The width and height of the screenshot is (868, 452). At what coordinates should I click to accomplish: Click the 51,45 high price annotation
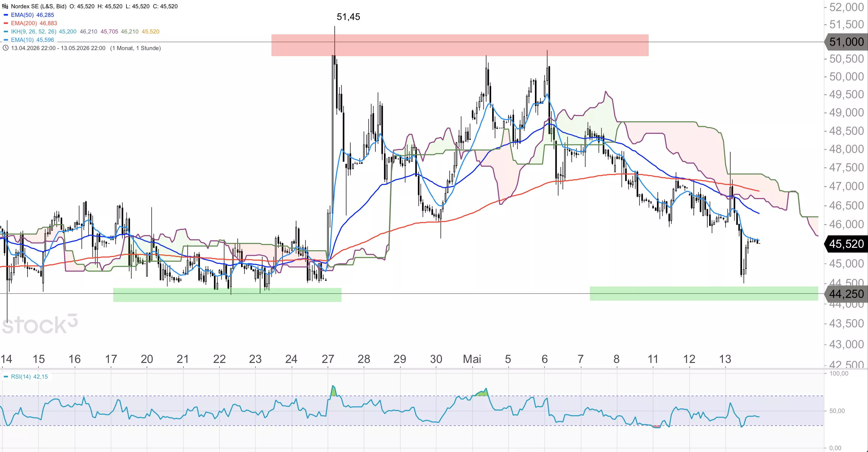pyautogui.click(x=348, y=17)
